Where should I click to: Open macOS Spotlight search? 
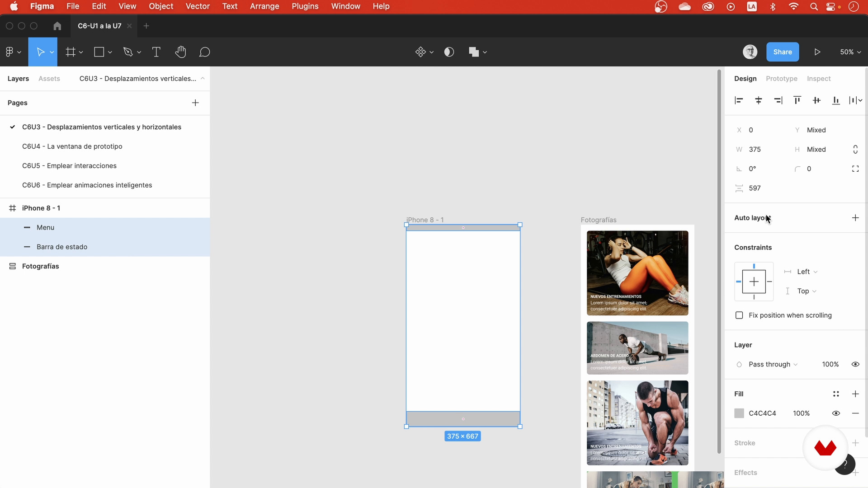click(x=814, y=6)
